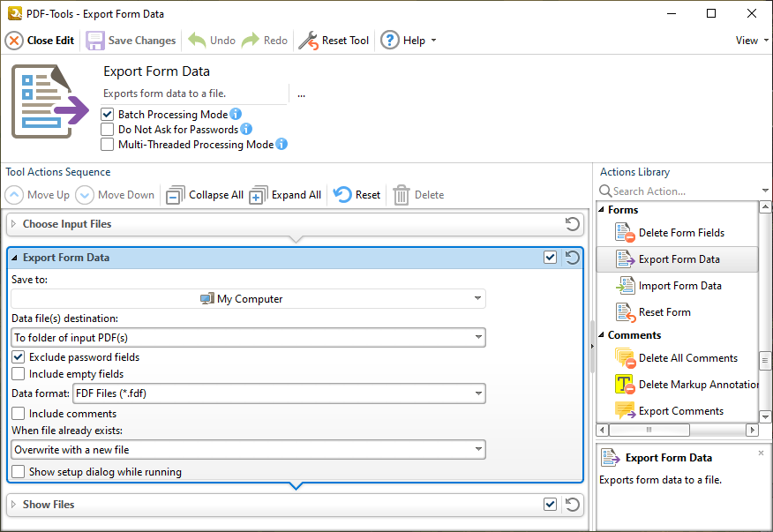Expand the Choose Input Files section
Screen dimensions: 773x532
pyautogui.click(x=14, y=224)
